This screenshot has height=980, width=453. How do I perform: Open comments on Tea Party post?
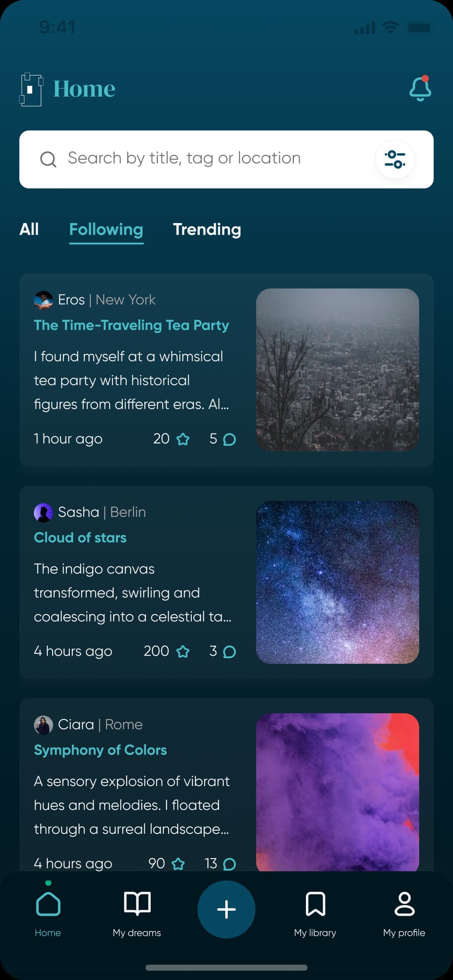[x=229, y=439]
